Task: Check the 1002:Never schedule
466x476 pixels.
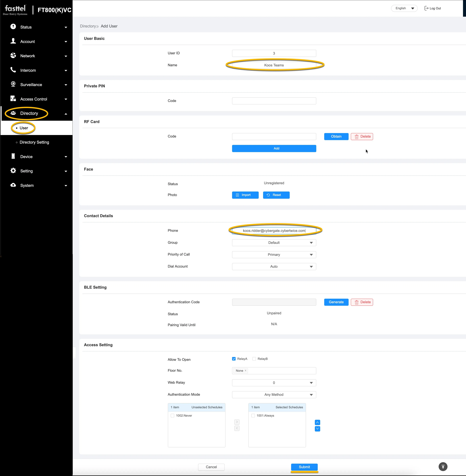Action: [x=172, y=416]
